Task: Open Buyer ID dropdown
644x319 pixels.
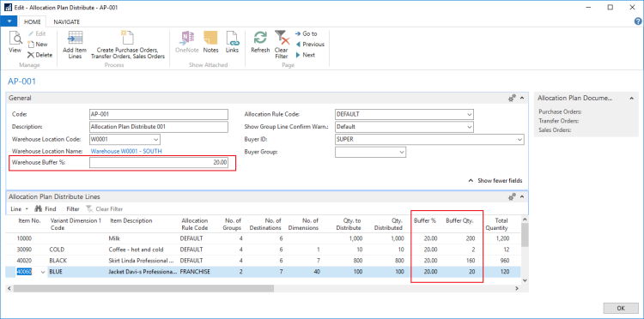Action: click(x=520, y=140)
